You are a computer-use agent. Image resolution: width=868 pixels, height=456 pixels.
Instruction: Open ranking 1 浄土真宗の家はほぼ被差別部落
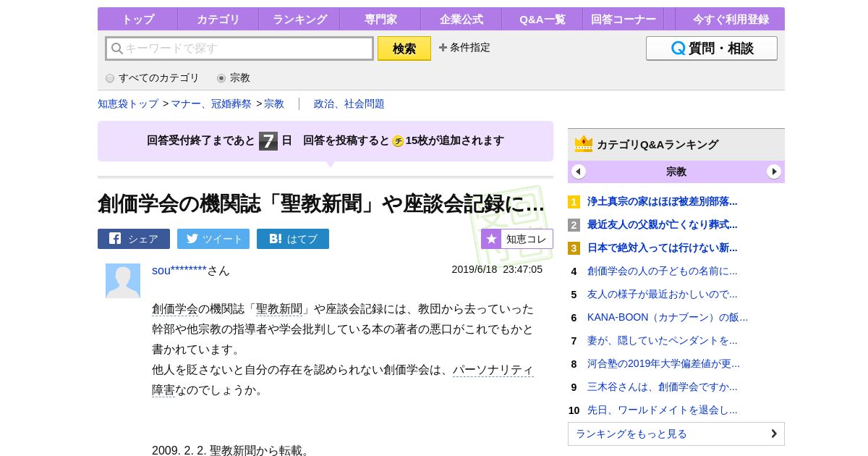(663, 201)
